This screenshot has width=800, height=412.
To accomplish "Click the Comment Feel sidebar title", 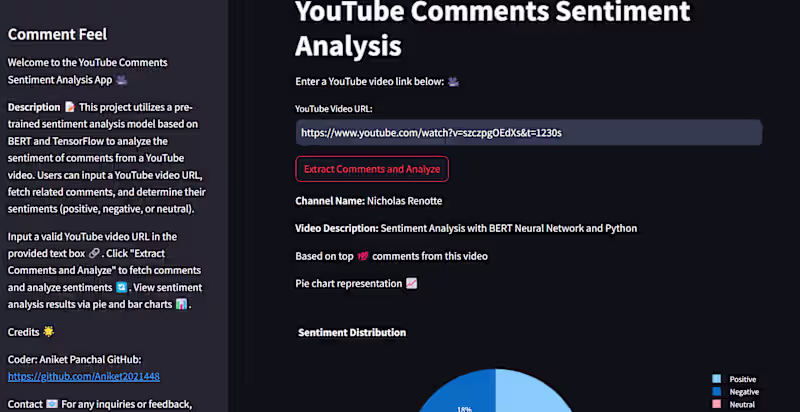I will [57, 34].
